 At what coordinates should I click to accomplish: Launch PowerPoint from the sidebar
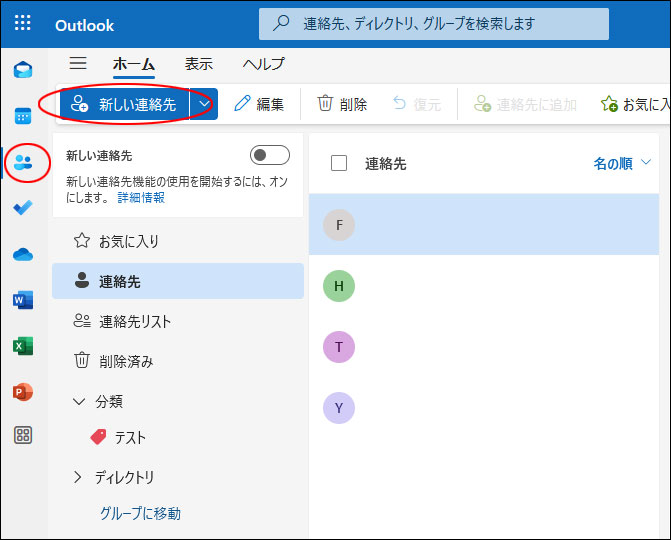click(x=23, y=392)
